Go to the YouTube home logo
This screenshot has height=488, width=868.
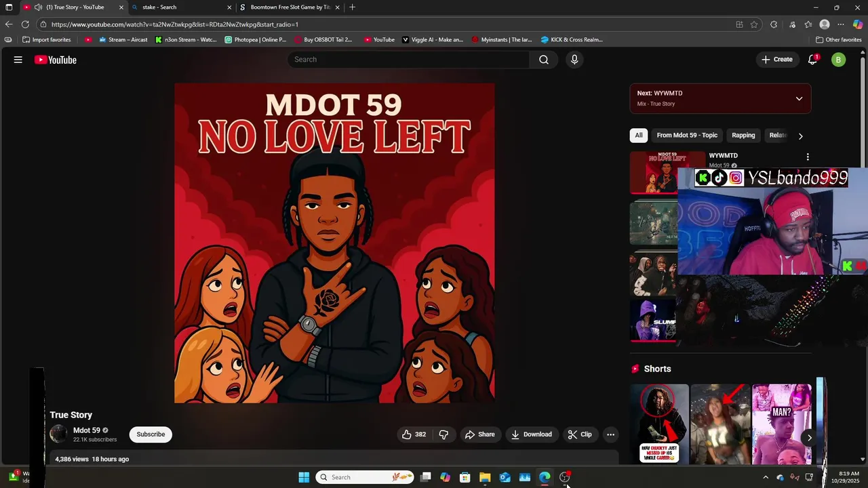point(56,60)
